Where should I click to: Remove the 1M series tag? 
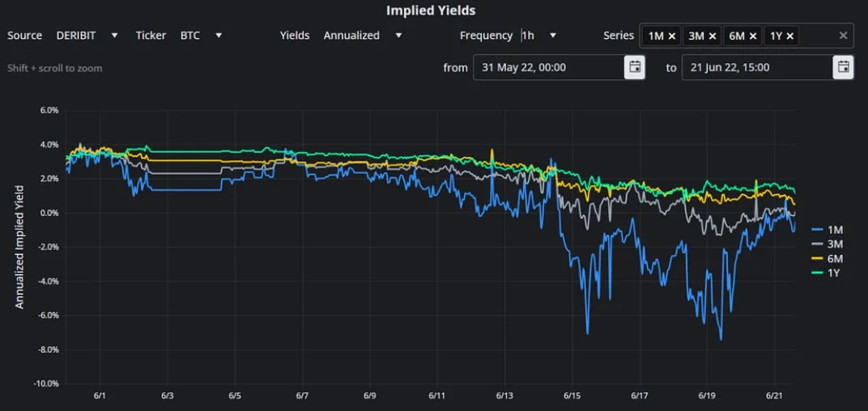click(x=671, y=36)
